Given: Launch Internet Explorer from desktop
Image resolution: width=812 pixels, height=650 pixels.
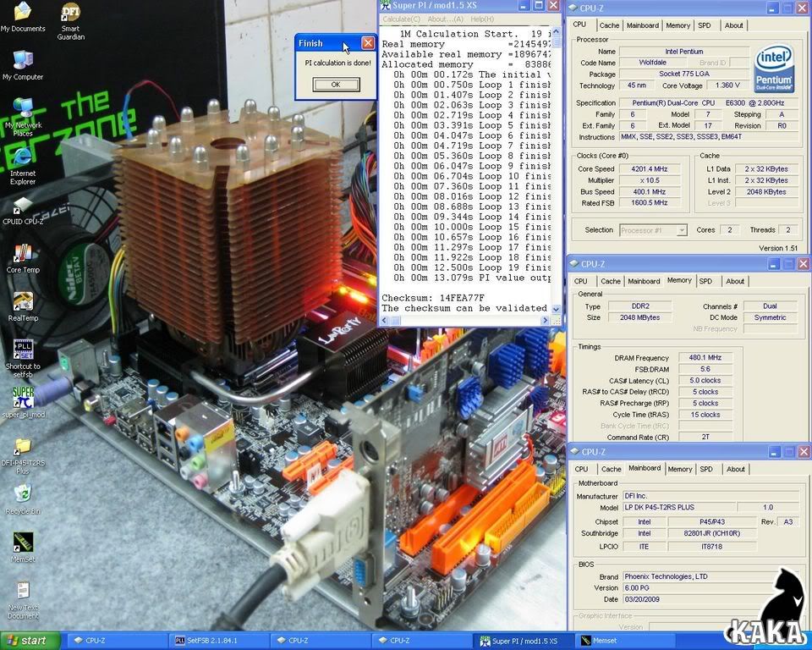Looking at the screenshot, I should [23, 166].
